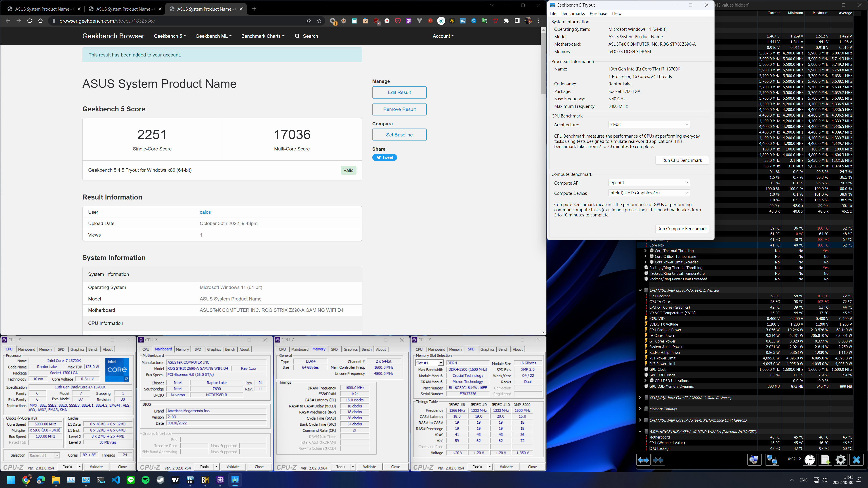Click HWiNFO logging sheet with plus icon
Viewport: 868px width, 488px height.
tap(825, 460)
